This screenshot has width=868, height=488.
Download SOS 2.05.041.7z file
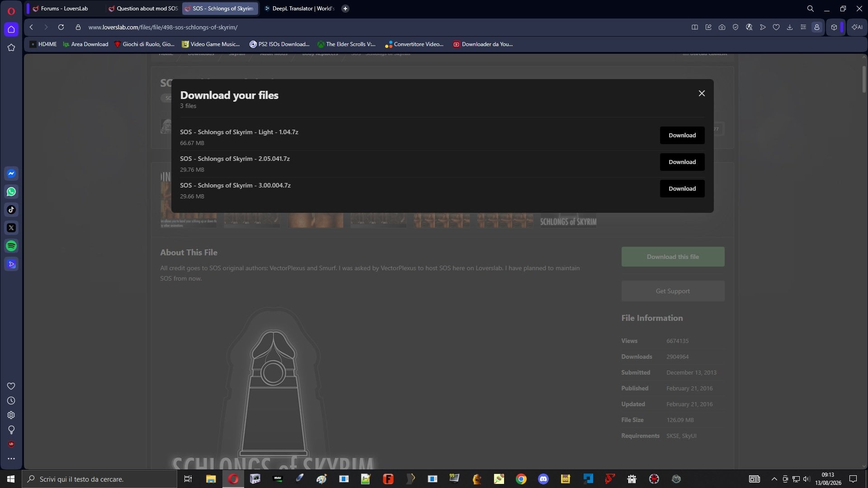tap(682, 162)
